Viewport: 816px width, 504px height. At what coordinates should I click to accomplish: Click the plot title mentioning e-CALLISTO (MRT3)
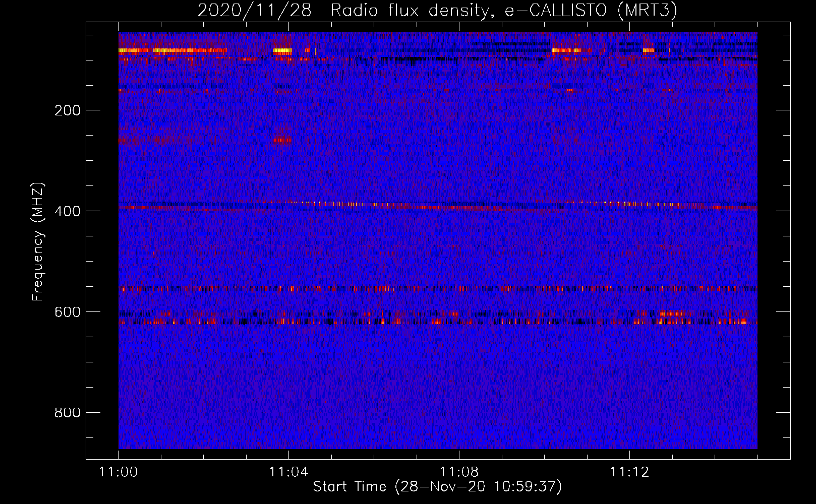coord(437,11)
